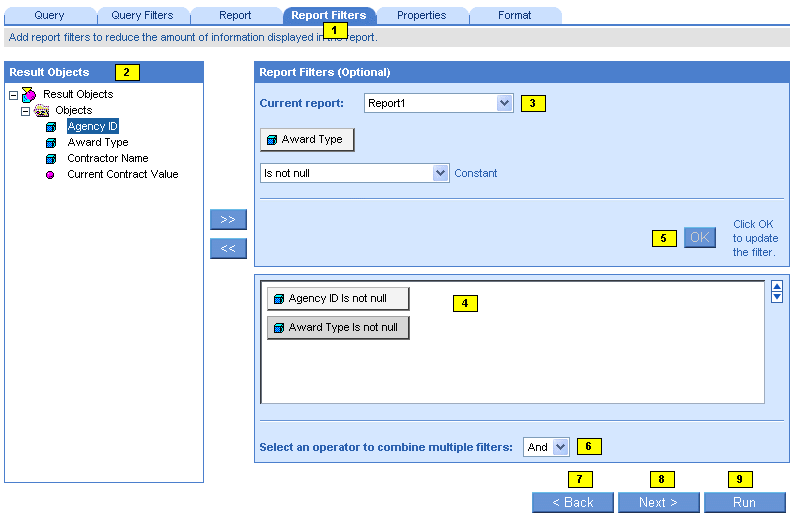Collapse the Objects tree node
The height and width of the screenshot is (517, 796).
(x=26, y=110)
